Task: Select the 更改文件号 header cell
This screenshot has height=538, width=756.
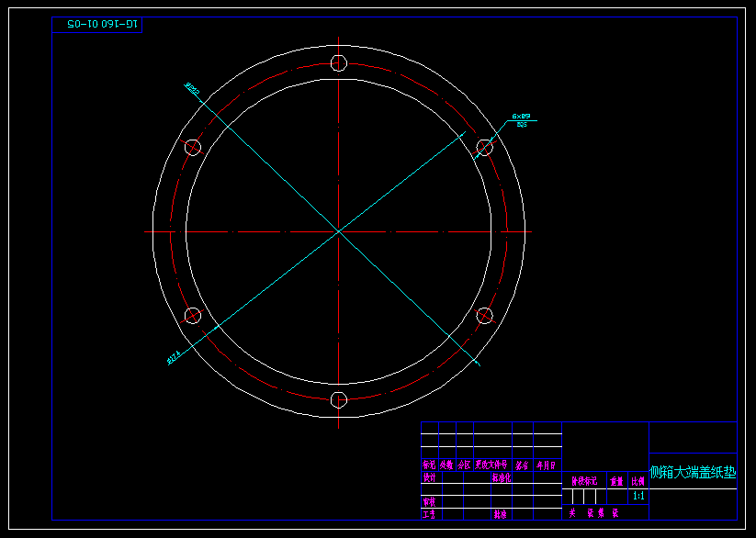Action: coord(491,465)
